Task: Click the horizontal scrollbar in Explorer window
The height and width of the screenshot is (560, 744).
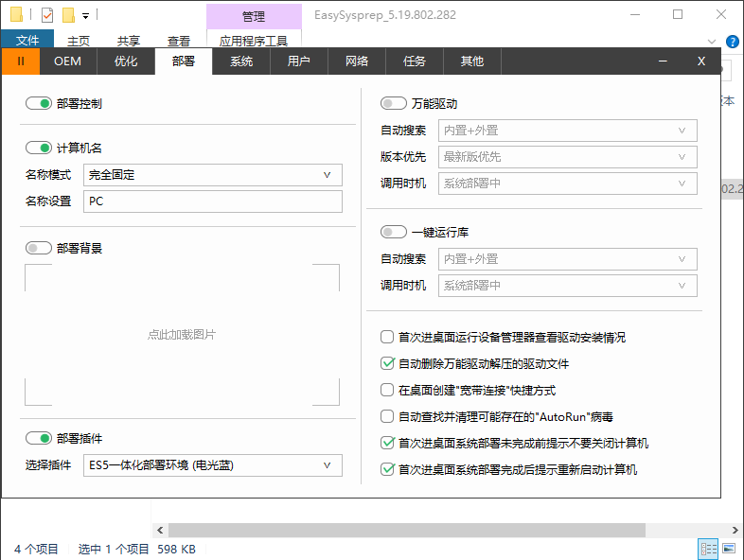Action: click(x=435, y=530)
